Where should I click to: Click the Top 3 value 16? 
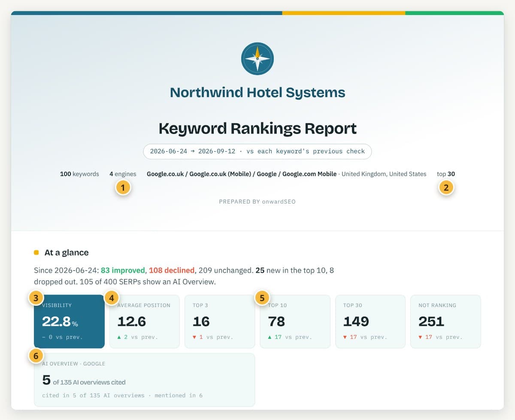[x=201, y=321]
